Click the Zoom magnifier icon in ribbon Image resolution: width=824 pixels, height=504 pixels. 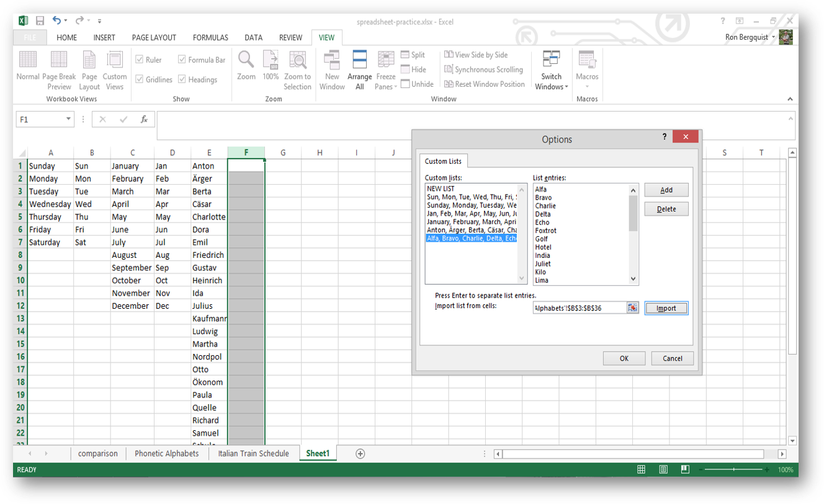point(246,60)
